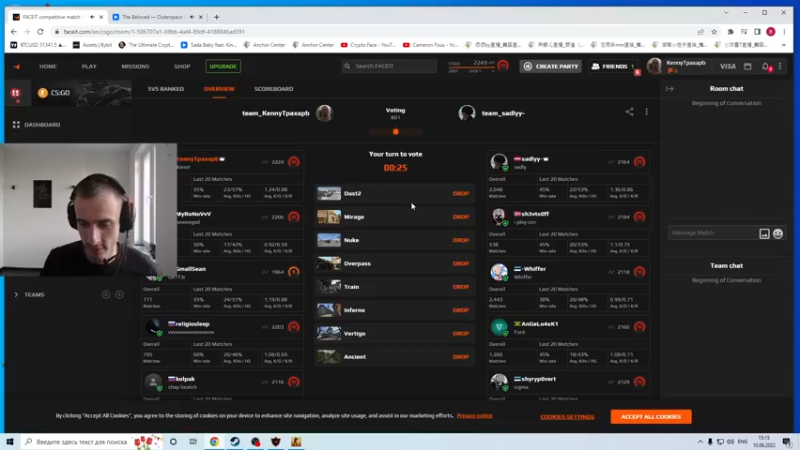Open the three-dot menu in FACEIT header
Viewport: 800px width, 450px height.
(780, 66)
